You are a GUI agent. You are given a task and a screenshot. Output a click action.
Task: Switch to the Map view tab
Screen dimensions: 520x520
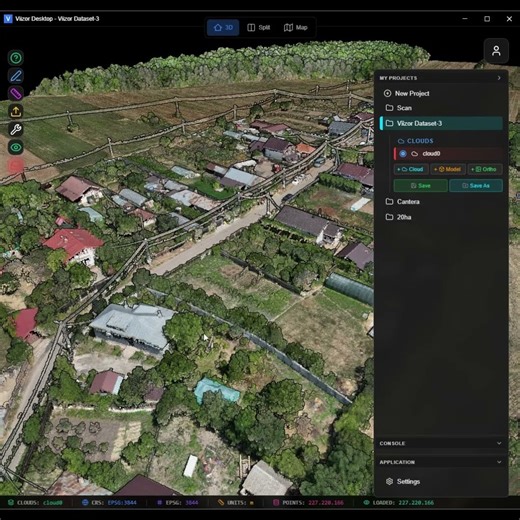click(295, 27)
